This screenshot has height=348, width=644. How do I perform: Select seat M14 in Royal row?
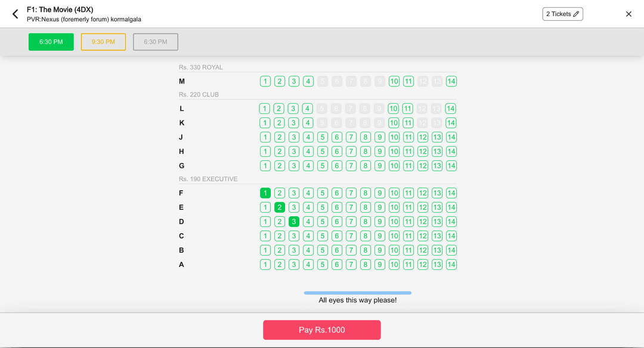pos(451,82)
